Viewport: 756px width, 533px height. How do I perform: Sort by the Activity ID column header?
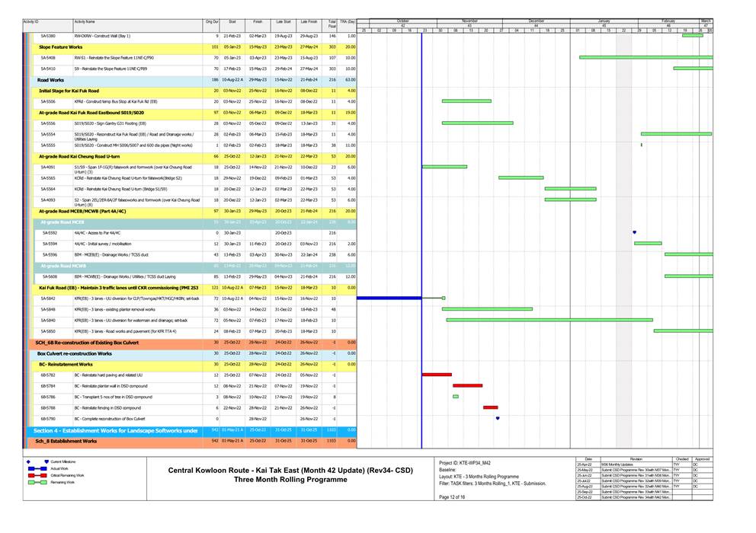click(31, 23)
